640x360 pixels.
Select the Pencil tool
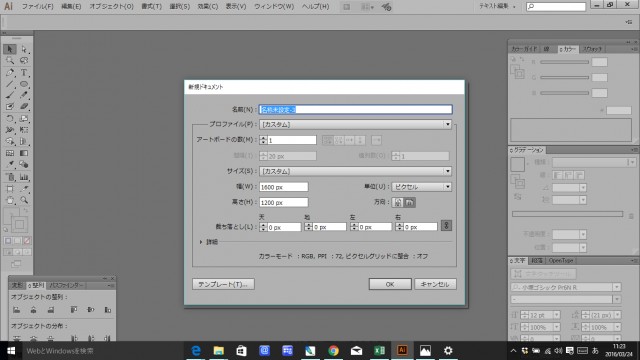pyautogui.click(x=24, y=95)
